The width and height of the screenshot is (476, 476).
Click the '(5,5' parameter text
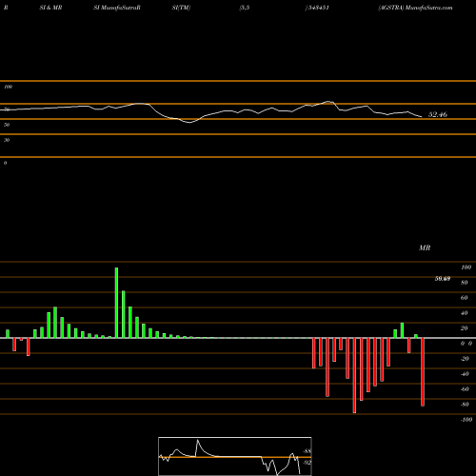click(245, 8)
